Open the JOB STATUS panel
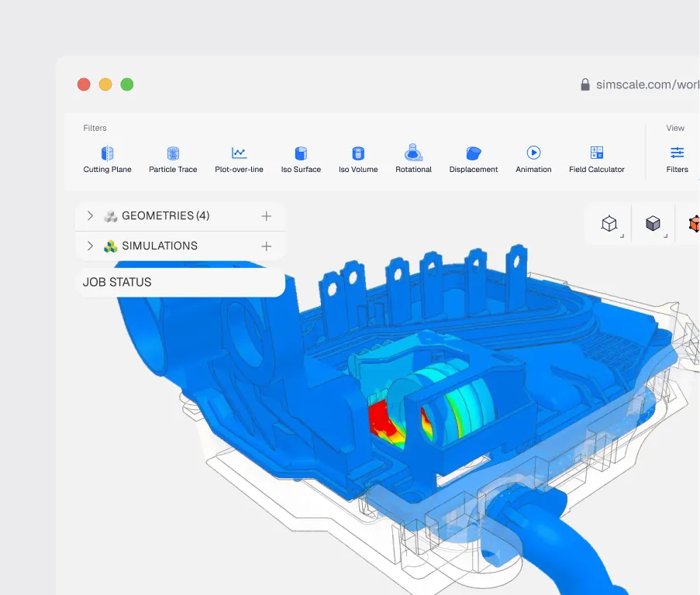Image resolution: width=700 pixels, height=595 pixels. click(x=181, y=282)
